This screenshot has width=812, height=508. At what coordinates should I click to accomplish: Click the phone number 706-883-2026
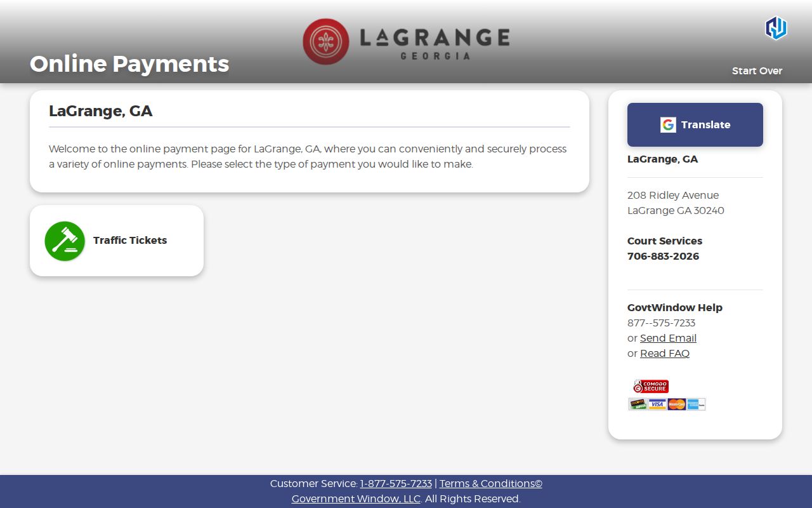coord(663,257)
